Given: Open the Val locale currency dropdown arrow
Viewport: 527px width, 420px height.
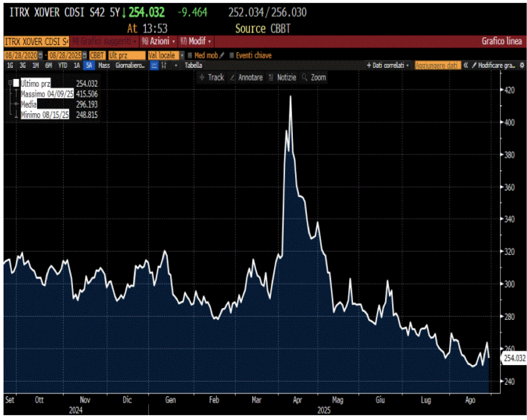Looking at the screenshot, I should 182,55.
